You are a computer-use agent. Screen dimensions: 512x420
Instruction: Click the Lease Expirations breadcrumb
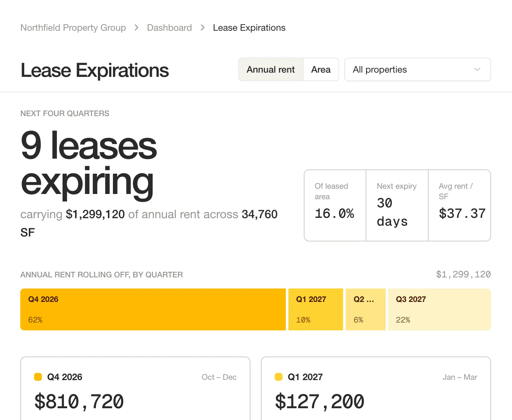pos(249,28)
